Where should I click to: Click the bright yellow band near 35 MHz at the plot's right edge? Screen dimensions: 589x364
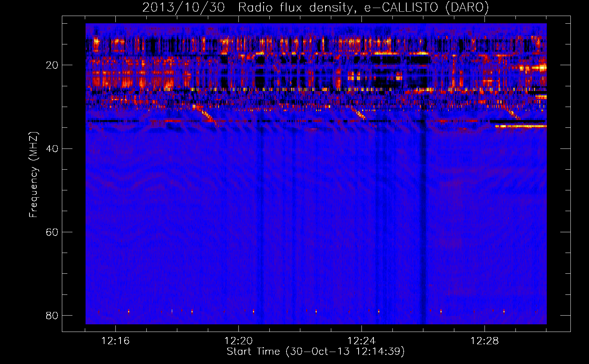tap(521, 126)
